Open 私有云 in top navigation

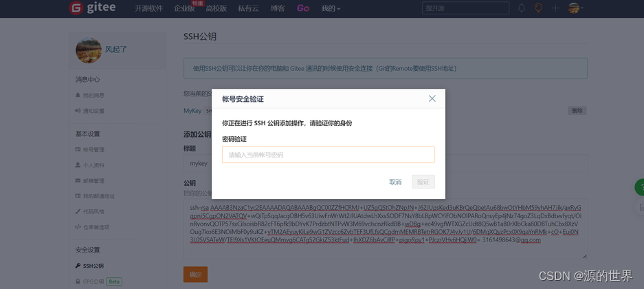pos(248,8)
